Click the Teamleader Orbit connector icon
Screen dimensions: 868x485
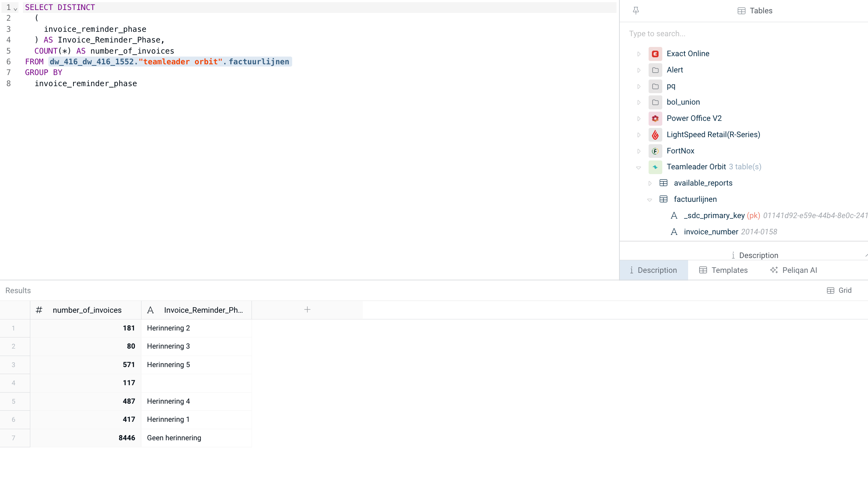(655, 167)
